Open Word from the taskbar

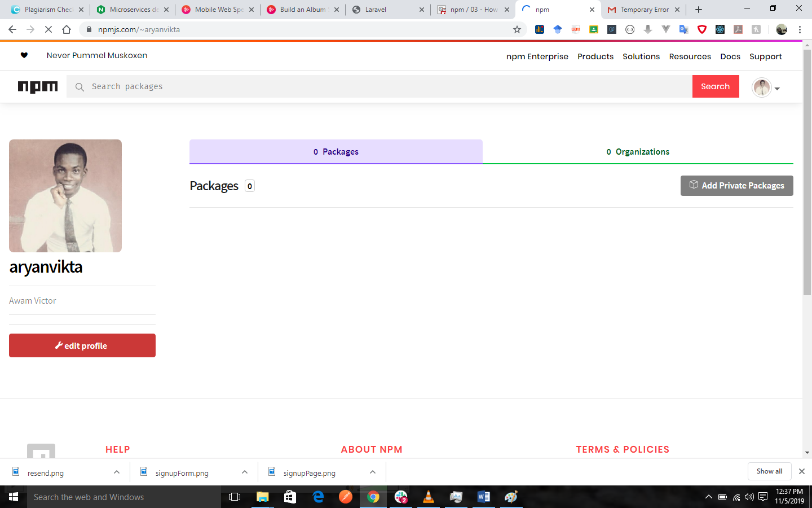click(x=484, y=497)
